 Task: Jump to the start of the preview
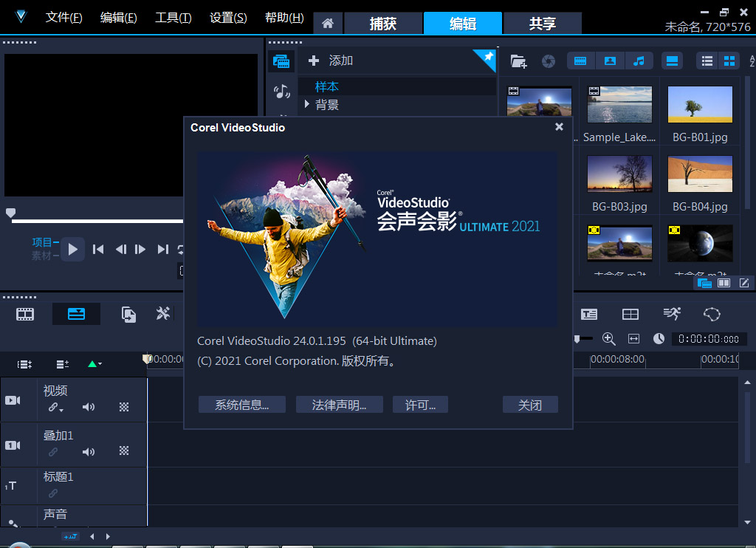(98, 249)
